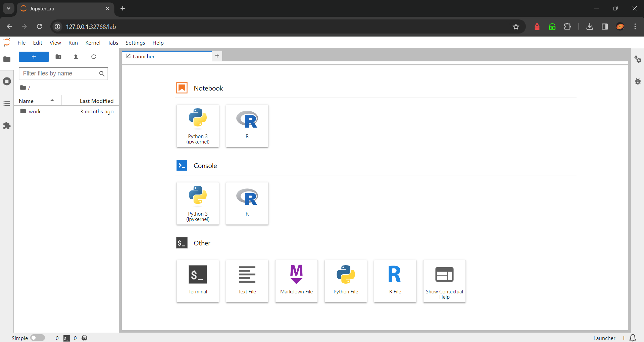Create a new R File
Image resolution: width=644 pixels, height=342 pixels.
tap(395, 281)
